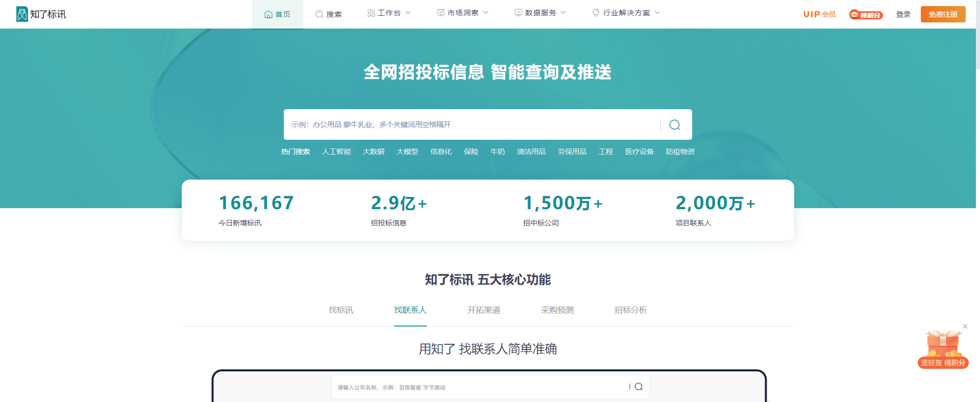Image resolution: width=980 pixels, height=402 pixels.
Task: Switch to the 找标讯 tab
Action: point(341,310)
